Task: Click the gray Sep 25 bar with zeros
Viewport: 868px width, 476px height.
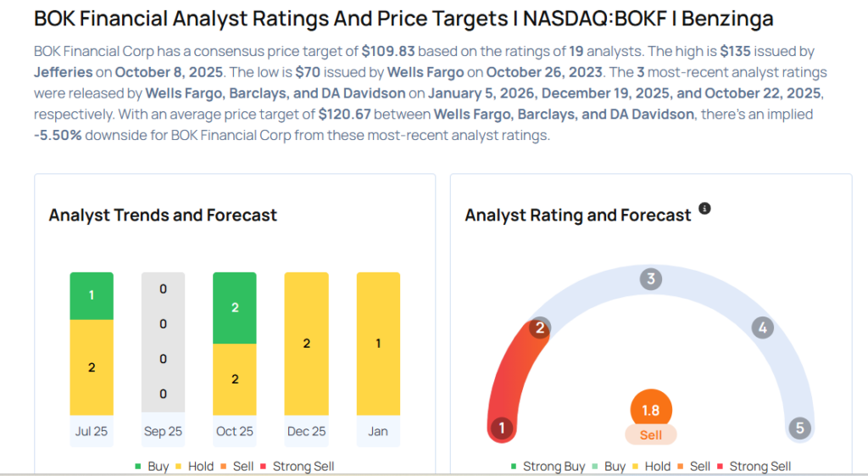Action: pyautogui.click(x=163, y=342)
